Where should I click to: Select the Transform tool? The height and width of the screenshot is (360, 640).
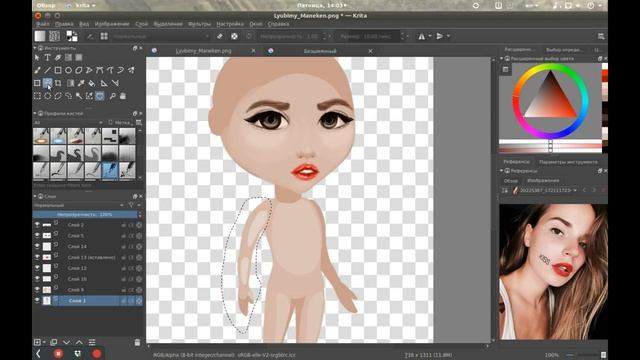(x=37, y=83)
